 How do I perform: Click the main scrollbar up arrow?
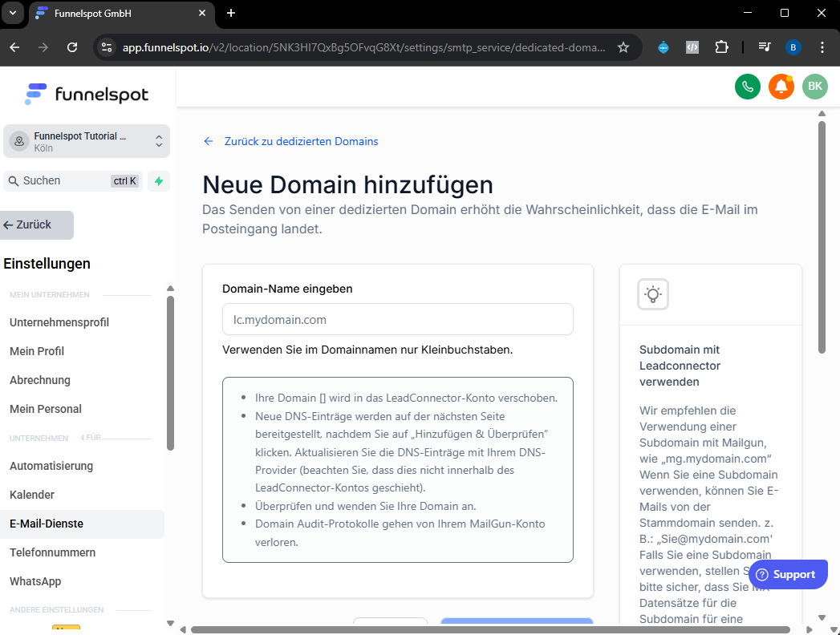pyautogui.click(x=822, y=114)
